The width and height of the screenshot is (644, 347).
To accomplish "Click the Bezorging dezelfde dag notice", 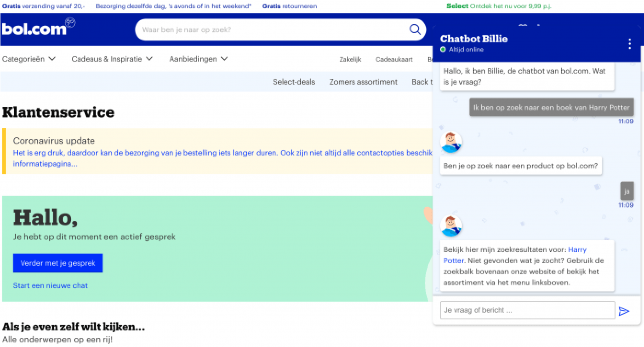I will click(173, 6).
